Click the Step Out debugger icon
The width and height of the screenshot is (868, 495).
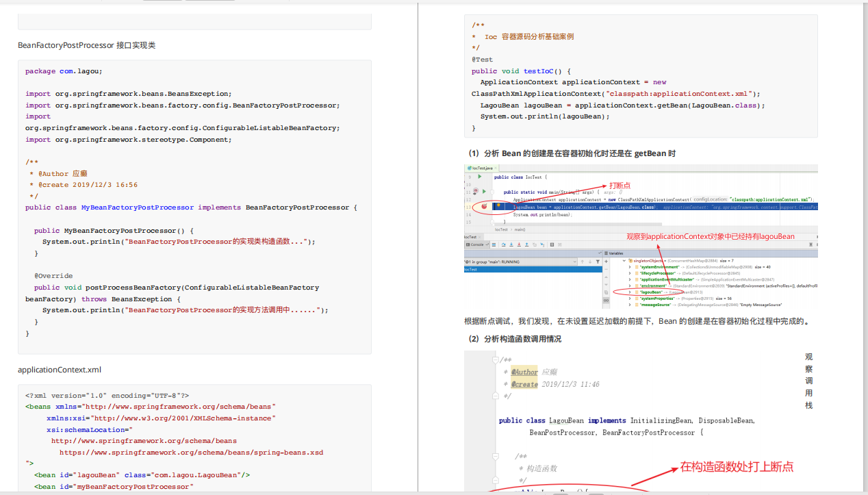[x=526, y=244]
